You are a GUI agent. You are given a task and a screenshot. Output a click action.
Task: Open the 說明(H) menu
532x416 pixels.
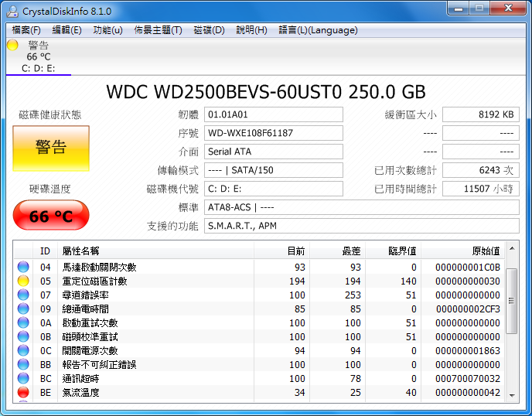click(251, 30)
